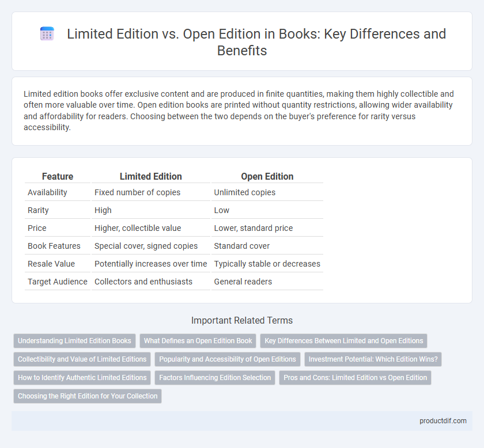Open 'What Defines an Open Edition Book' tag
This screenshot has width=484, height=448.
pos(198,341)
